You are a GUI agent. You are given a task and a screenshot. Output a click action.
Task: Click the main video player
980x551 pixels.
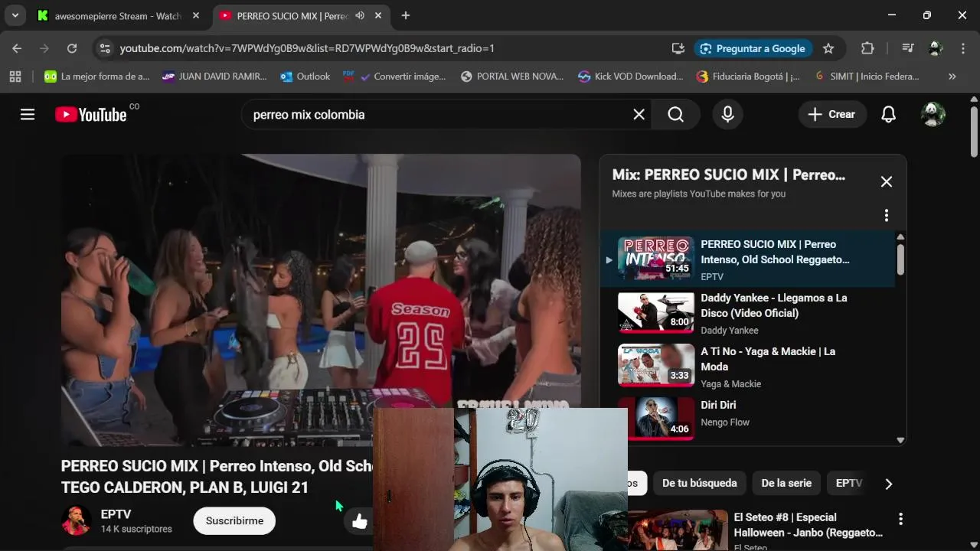[321, 300]
